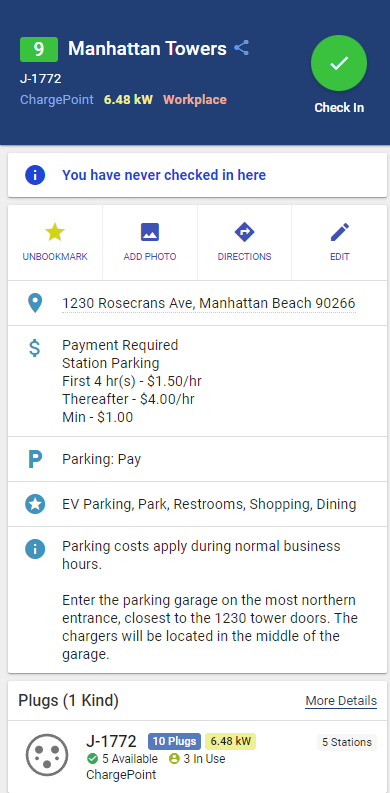Viewport: 390px width, 793px height.
Task: Share Manhattan Towers via share icon
Action: 242,49
